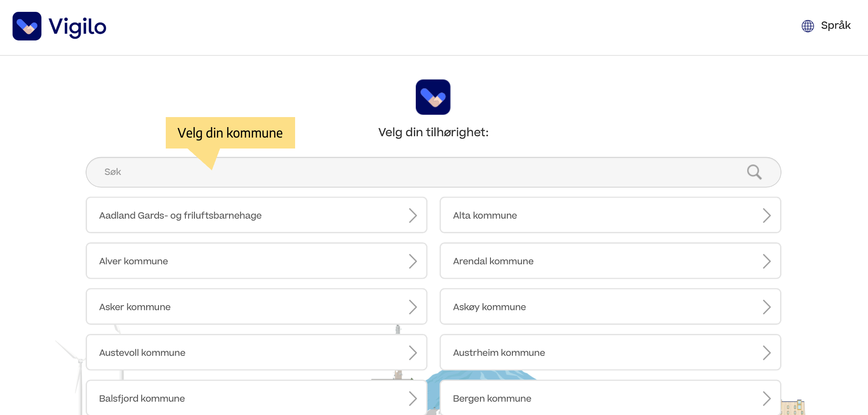
Task: Select Austrheim kommune entry
Action: pyautogui.click(x=610, y=352)
